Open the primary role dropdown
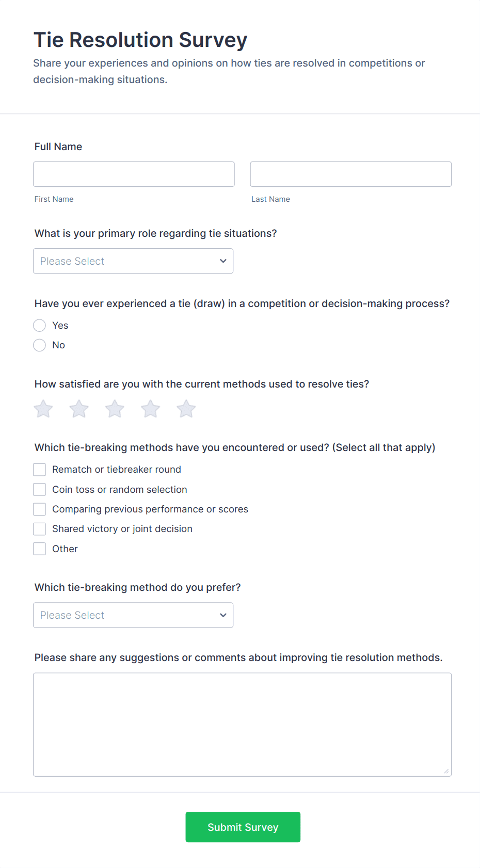 pyautogui.click(x=133, y=261)
